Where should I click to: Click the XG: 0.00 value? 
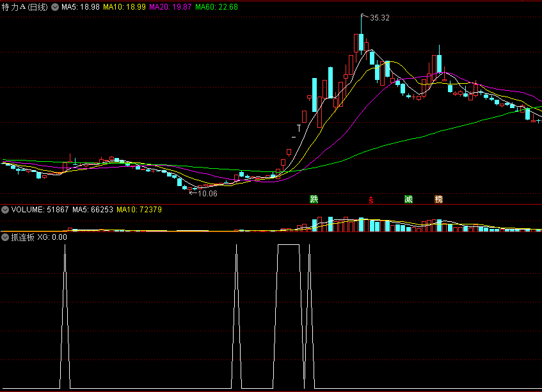pyautogui.click(x=52, y=237)
